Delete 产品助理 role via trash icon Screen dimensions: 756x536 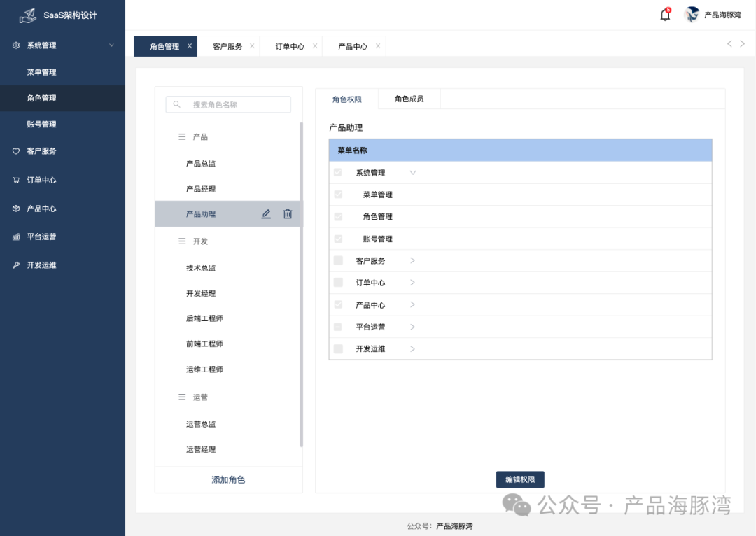tap(287, 213)
